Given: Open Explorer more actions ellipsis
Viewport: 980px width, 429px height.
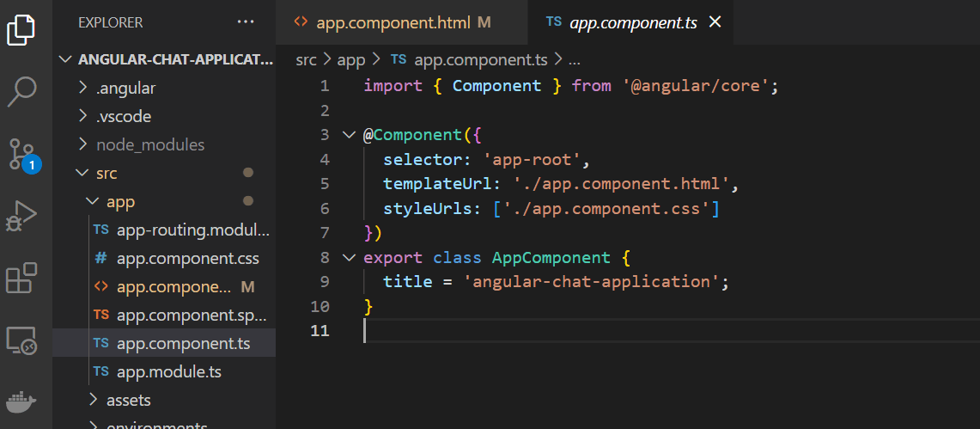Looking at the screenshot, I should tap(246, 22).
